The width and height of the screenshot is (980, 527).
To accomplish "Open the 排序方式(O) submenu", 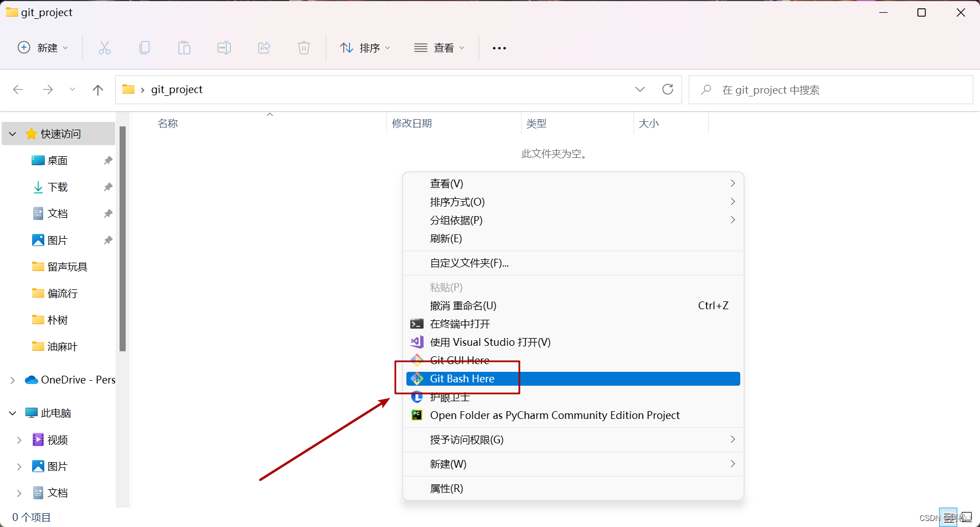I will [x=573, y=202].
